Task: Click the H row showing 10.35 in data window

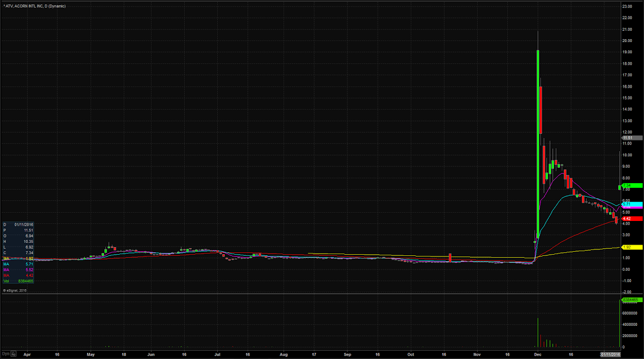Action: (x=18, y=243)
